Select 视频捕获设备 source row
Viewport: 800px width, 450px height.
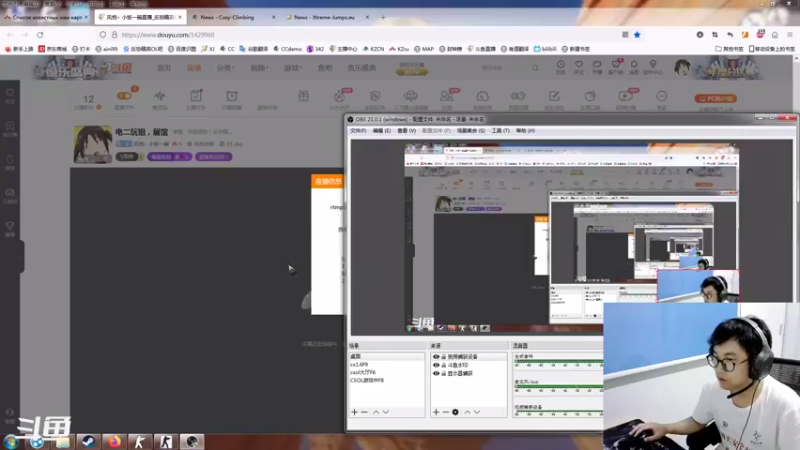tap(468, 357)
